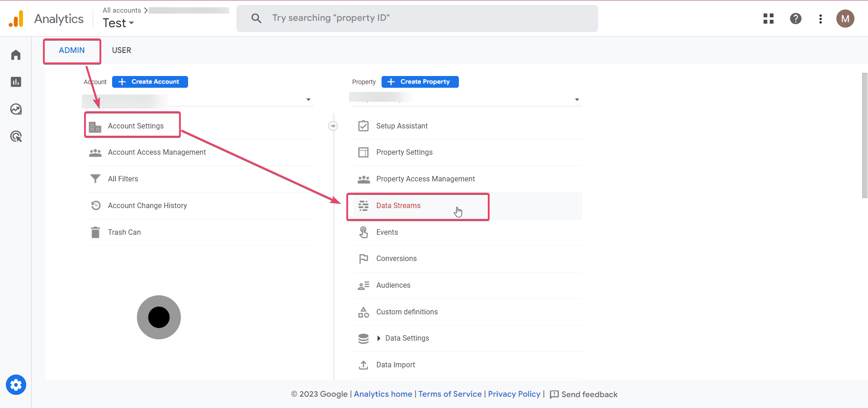Open the Explore icon in the sidebar
Viewport: 868px width, 408px height.
coord(16,109)
